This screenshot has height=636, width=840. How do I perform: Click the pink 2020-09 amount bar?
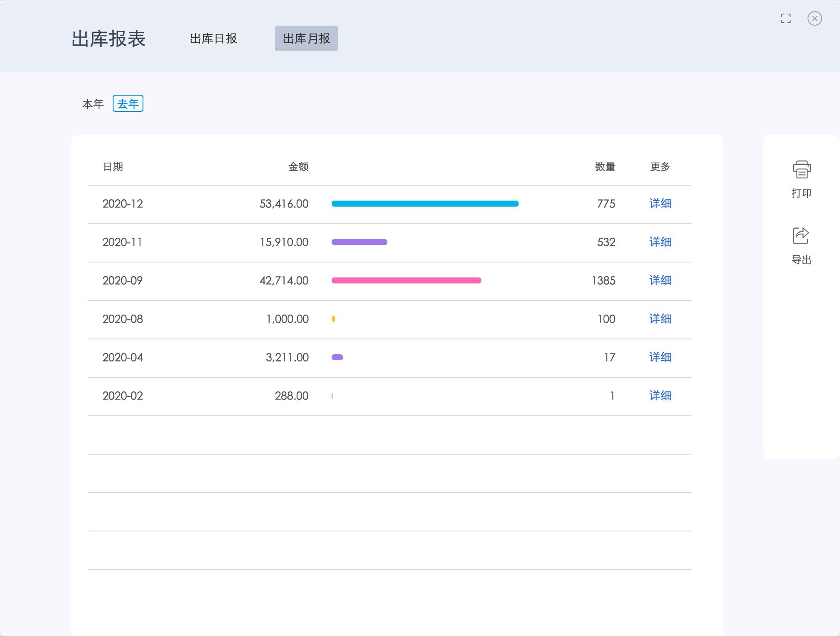tap(406, 280)
